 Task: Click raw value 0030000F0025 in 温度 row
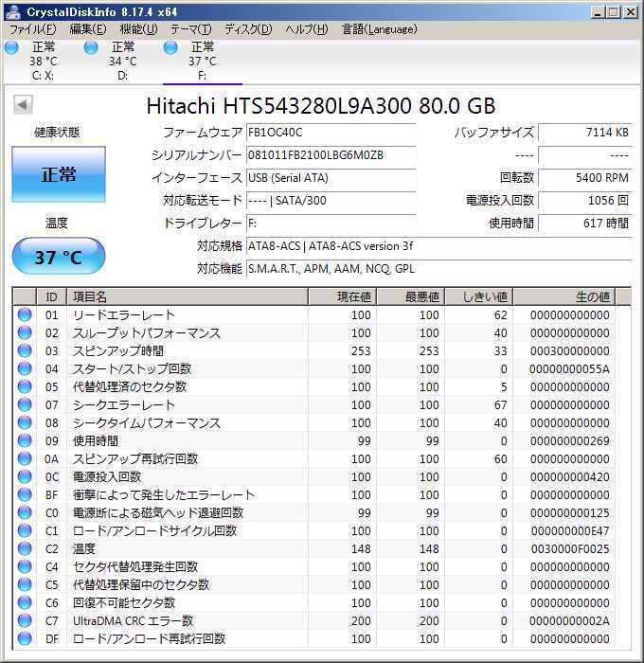tap(569, 548)
